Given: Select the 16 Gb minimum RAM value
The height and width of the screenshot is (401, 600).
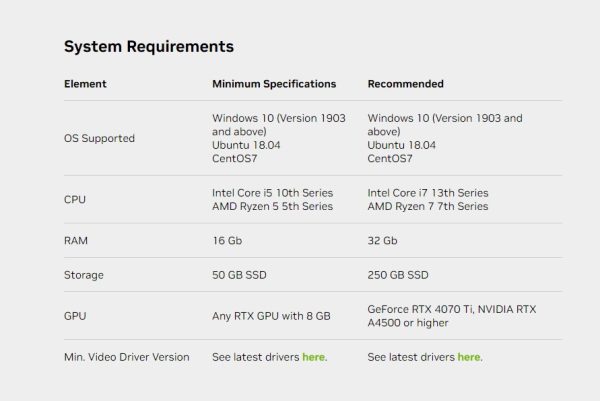Looking at the screenshot, I should pyautogui.click(x=227, y=241).
